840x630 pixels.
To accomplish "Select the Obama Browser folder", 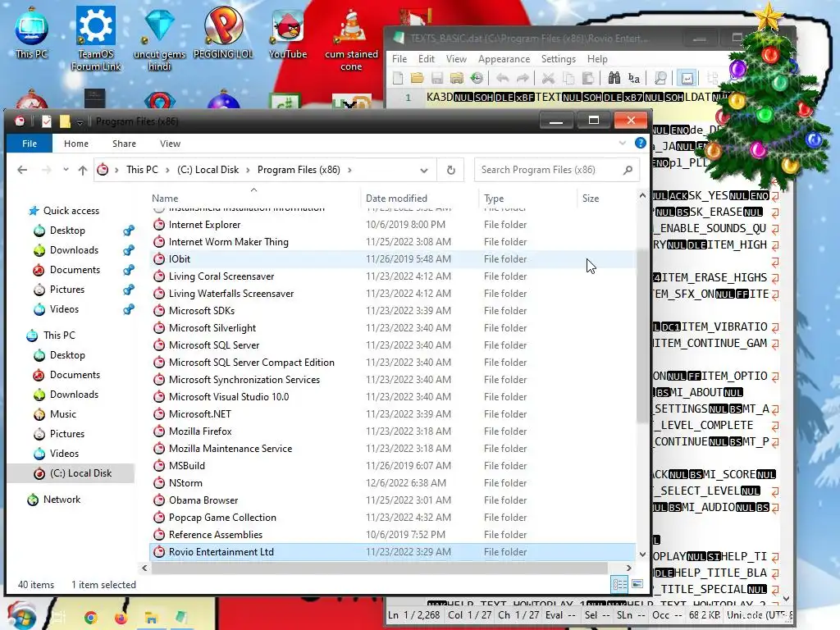I will (x=392, y=500).
